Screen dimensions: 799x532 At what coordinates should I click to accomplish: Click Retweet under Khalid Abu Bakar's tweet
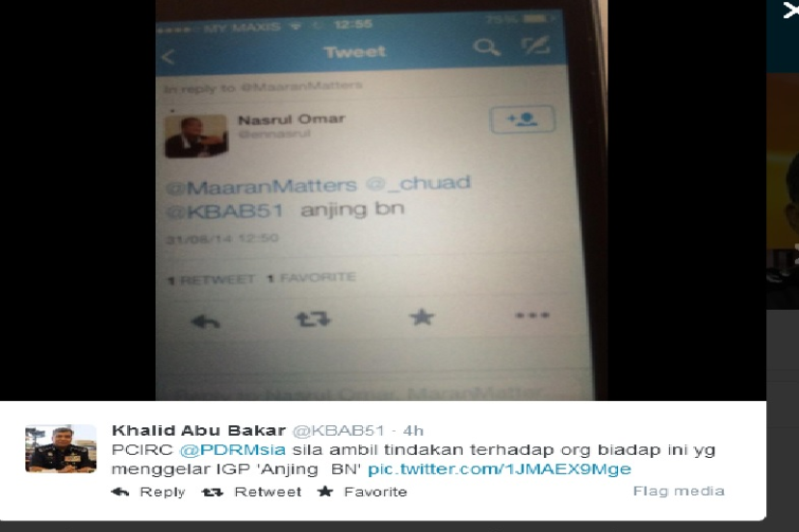251,492
